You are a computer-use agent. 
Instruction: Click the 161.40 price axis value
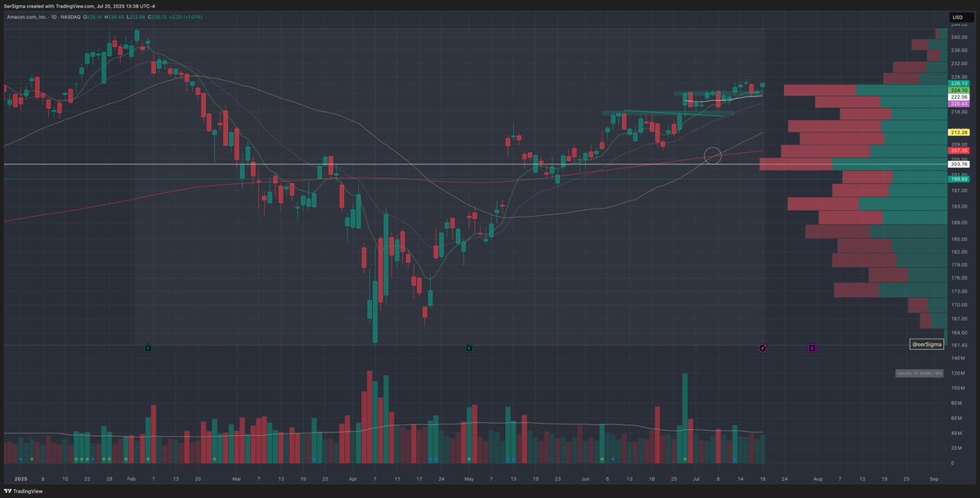(959, 345)
